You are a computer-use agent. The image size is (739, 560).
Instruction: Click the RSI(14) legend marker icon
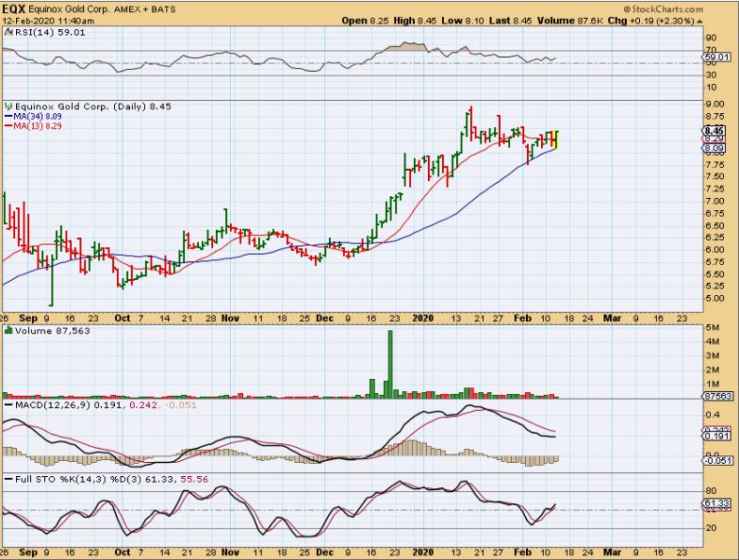coord(7,30)
